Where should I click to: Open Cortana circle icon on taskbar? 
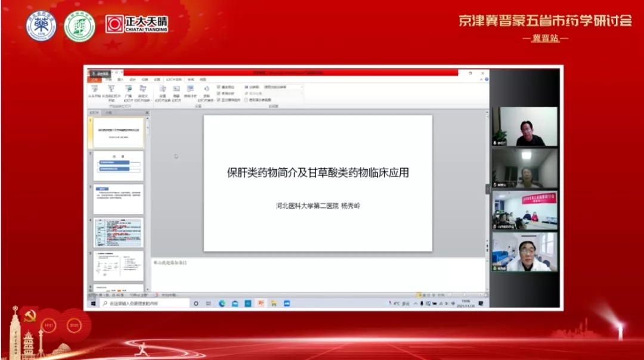[196, 304]
